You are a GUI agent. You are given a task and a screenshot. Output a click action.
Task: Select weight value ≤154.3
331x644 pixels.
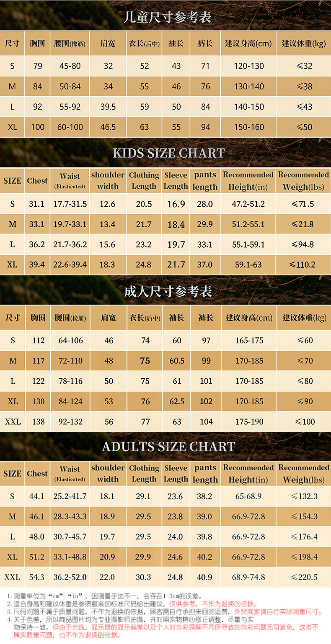305,516
